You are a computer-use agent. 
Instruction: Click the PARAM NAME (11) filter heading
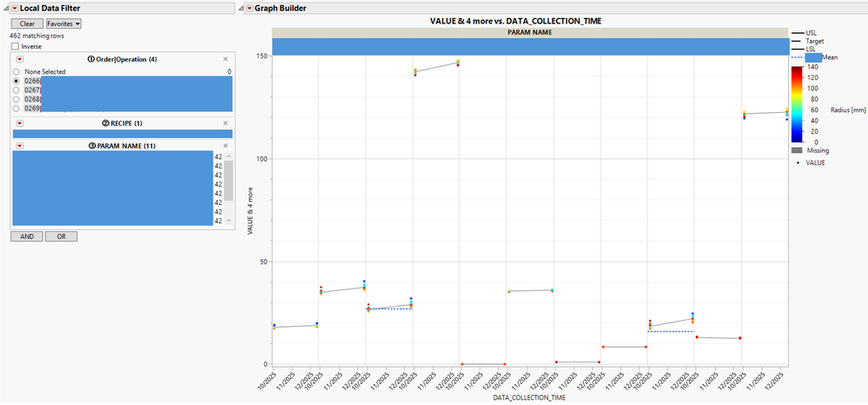pos(123,146)
